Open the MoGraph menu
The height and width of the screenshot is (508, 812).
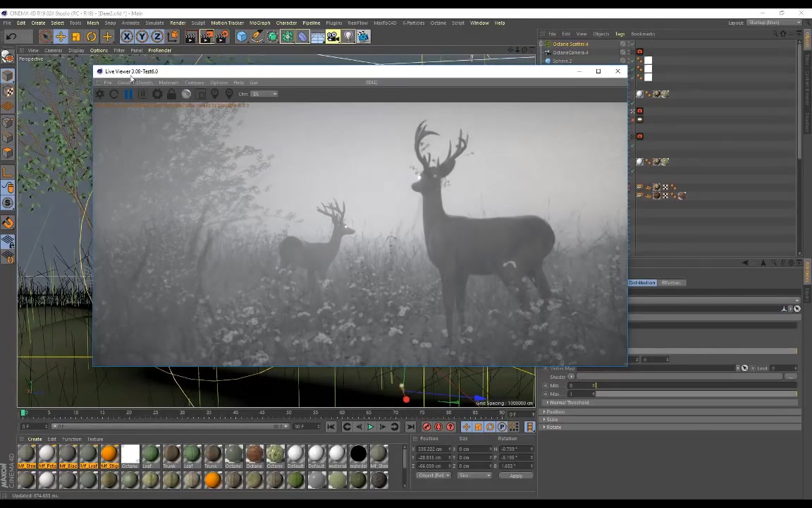[259, 23]
